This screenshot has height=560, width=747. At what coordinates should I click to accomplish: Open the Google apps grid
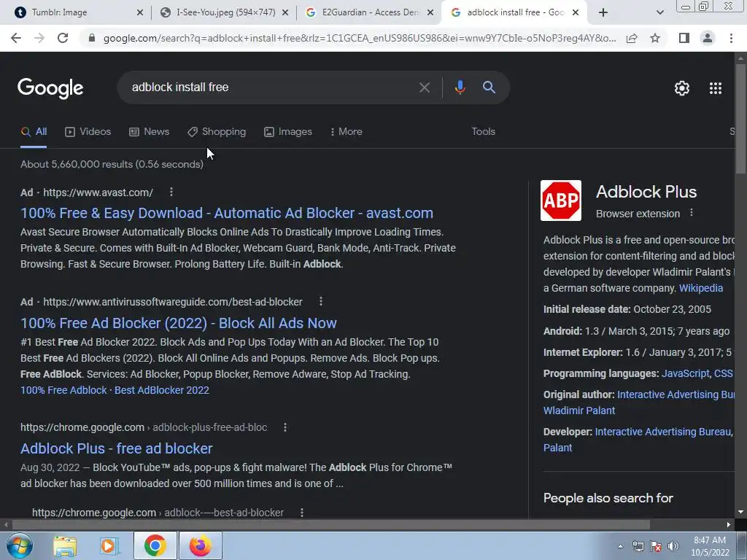(x=716, y=88)
